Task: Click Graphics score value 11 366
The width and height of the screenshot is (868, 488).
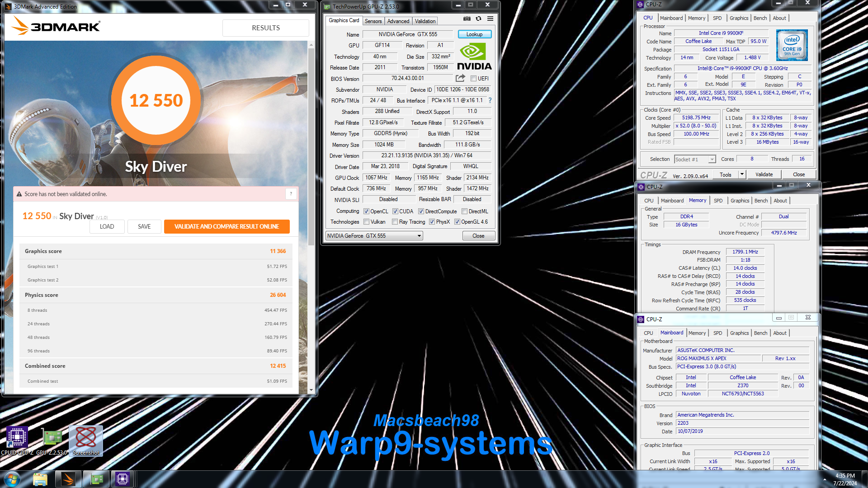Action: [x=278, y=251]
